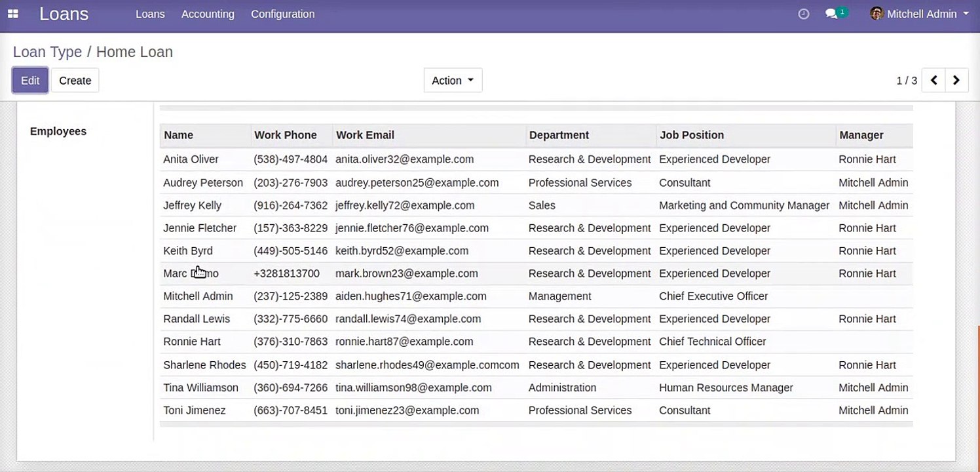
Task: Click the 1 / 3 pager counter
Action: point(907,81)
